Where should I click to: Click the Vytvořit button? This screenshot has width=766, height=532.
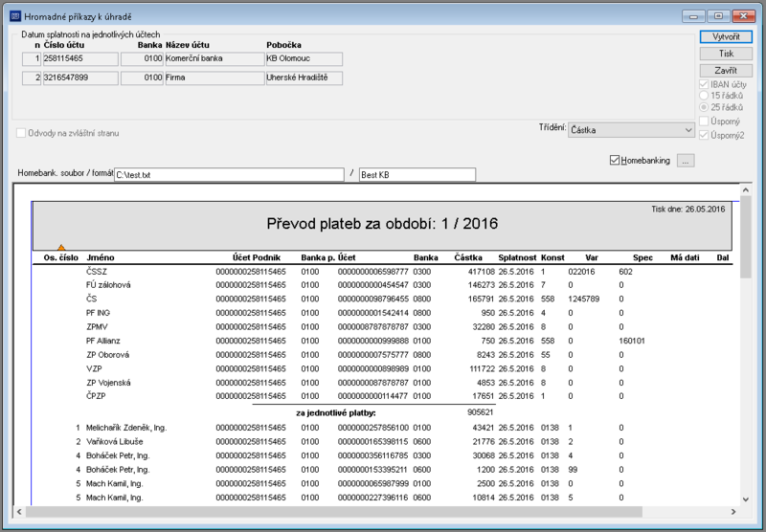click(x=726, y=37)
